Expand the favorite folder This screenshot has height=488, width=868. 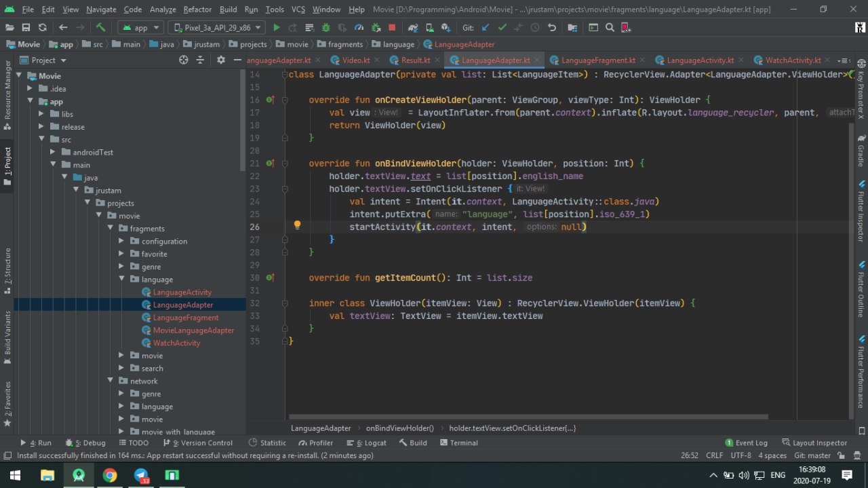122,254
